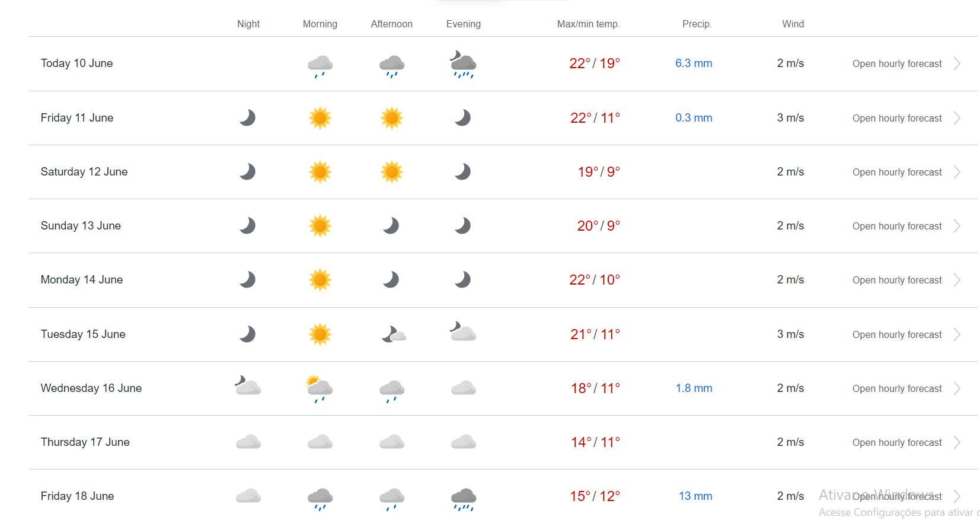Image resolution: width=980 pixels, height=520 pixels.
Task: Click Today's evening rain cloud icon
Action: (x=463, y=64)
